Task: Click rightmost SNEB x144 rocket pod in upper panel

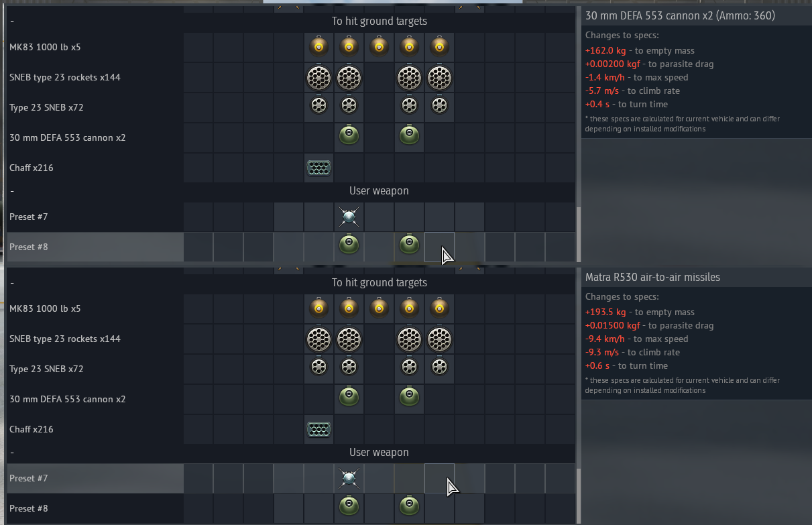Action: click(439, 77)
